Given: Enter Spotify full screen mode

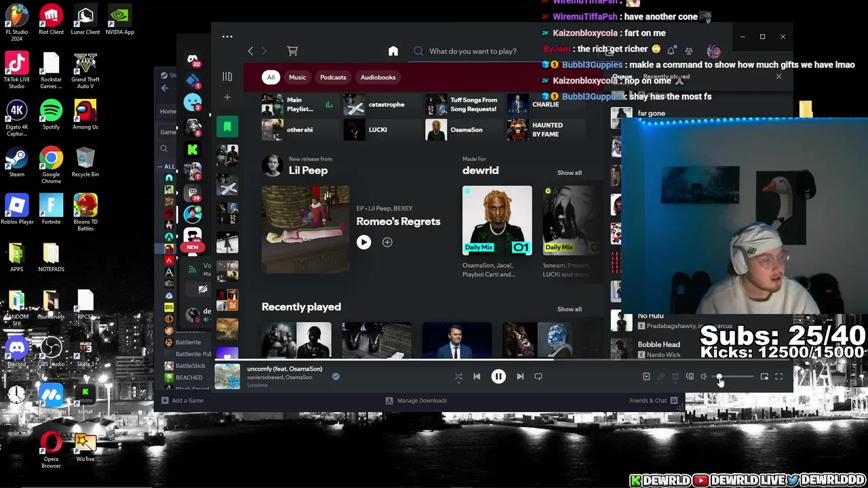Looking at the screenshot, I should coord(778,376).
